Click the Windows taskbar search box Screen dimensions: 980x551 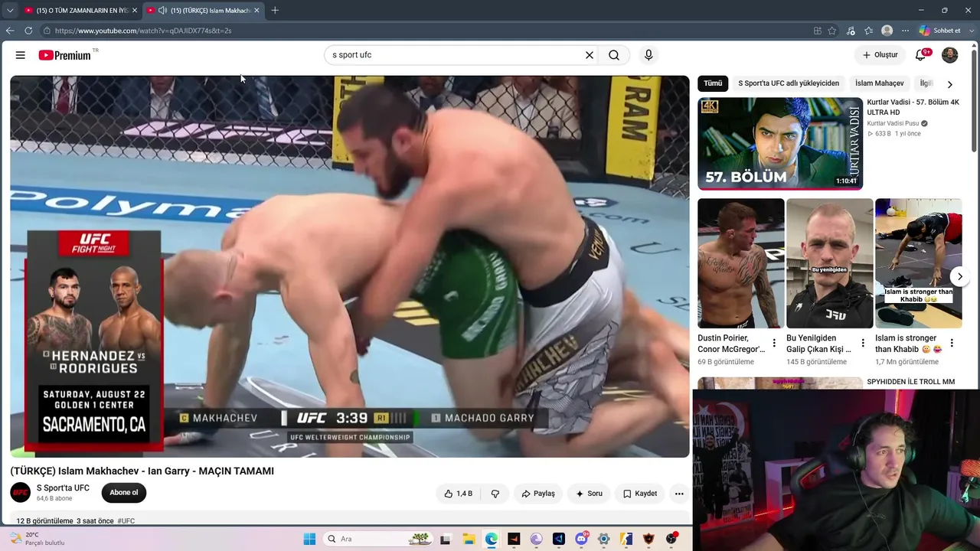377,539
